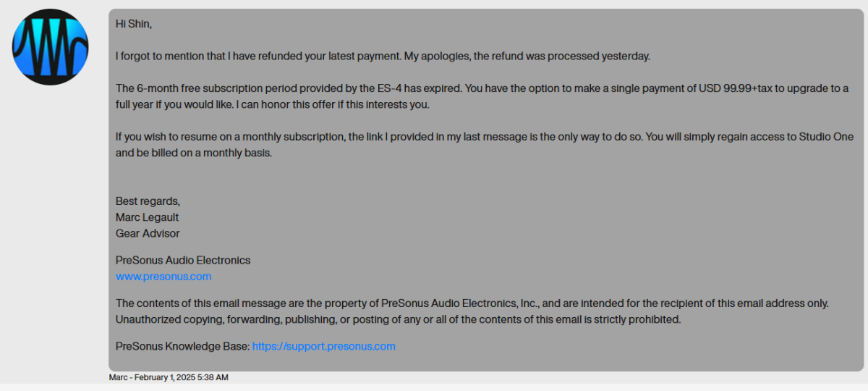868x391 pixels.
Task: Click the 'Gear Advisor' job title
Action: 148,233
